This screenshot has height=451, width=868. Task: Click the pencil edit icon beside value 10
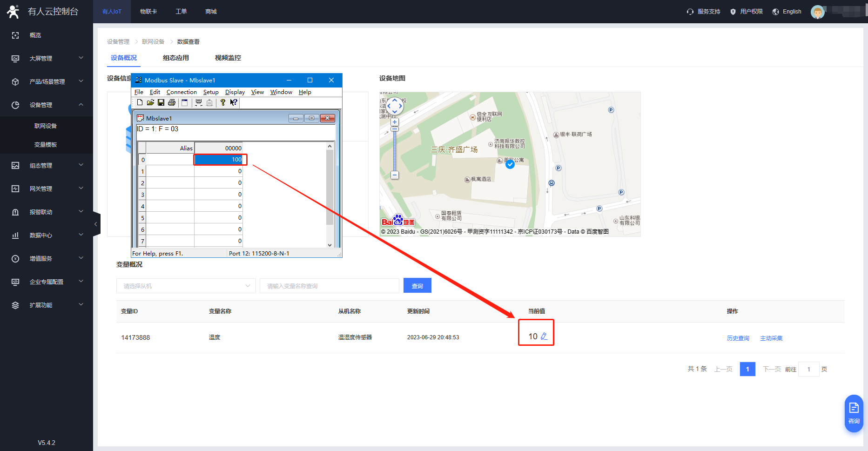[544, 337]
